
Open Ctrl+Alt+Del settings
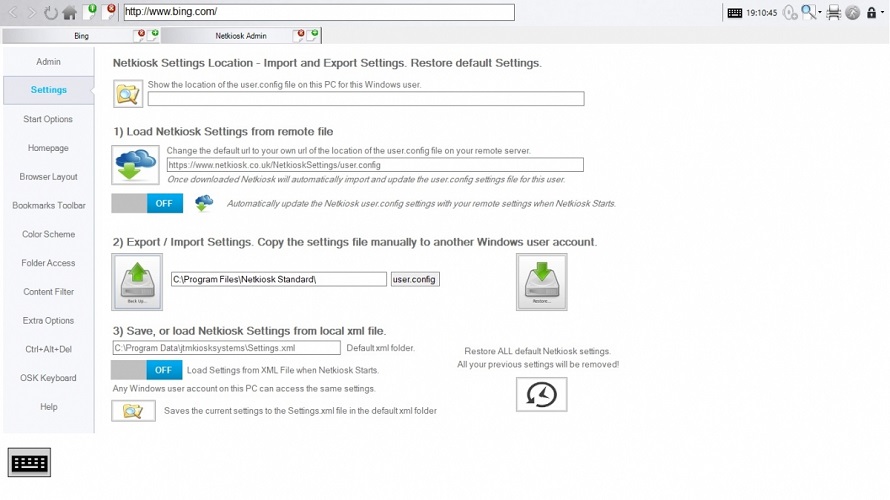48,349
